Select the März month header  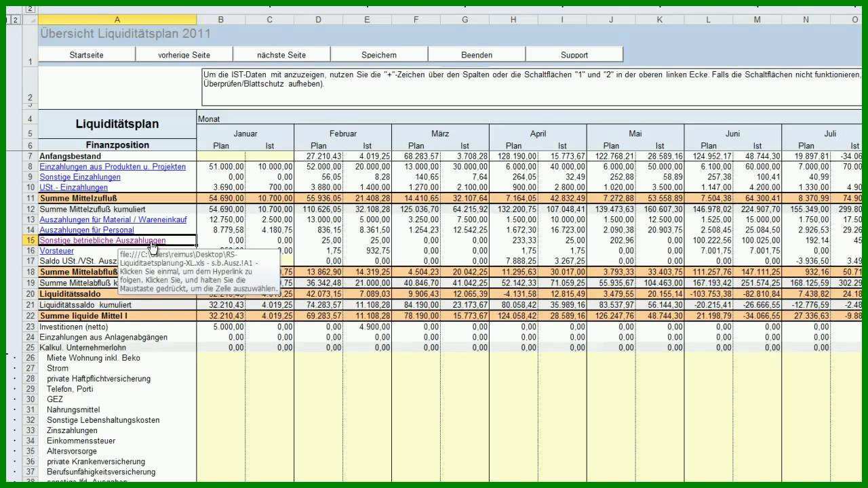[441, 134]
